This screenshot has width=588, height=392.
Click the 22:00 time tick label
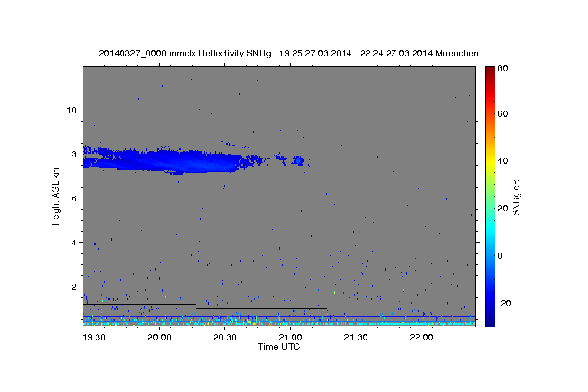[x=421, y=338]
